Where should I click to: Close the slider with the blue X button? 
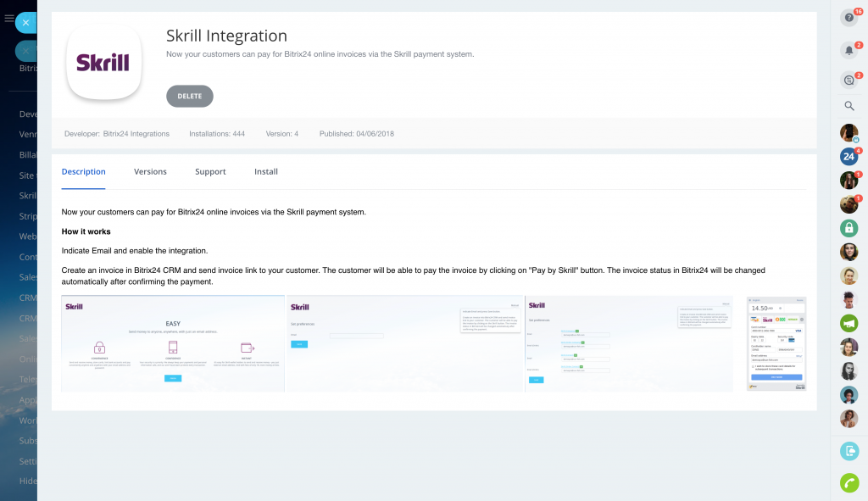[x=26, y=23]
